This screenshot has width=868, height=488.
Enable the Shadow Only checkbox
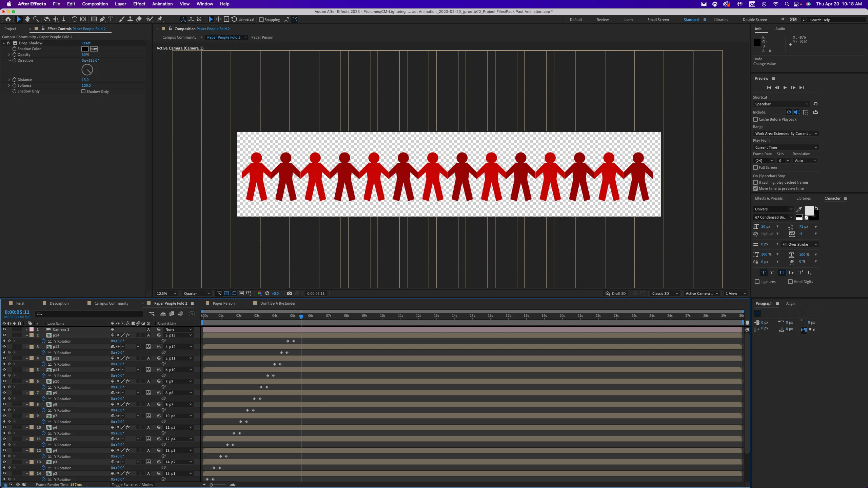[83, 91]
